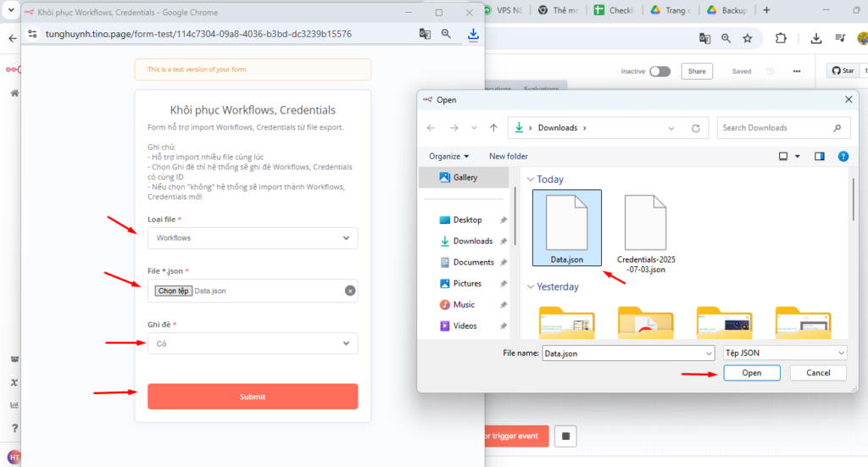Viewport: 868px width, 467px height.
Task: Open new tab with plus icon
Action: pos(766,10)
